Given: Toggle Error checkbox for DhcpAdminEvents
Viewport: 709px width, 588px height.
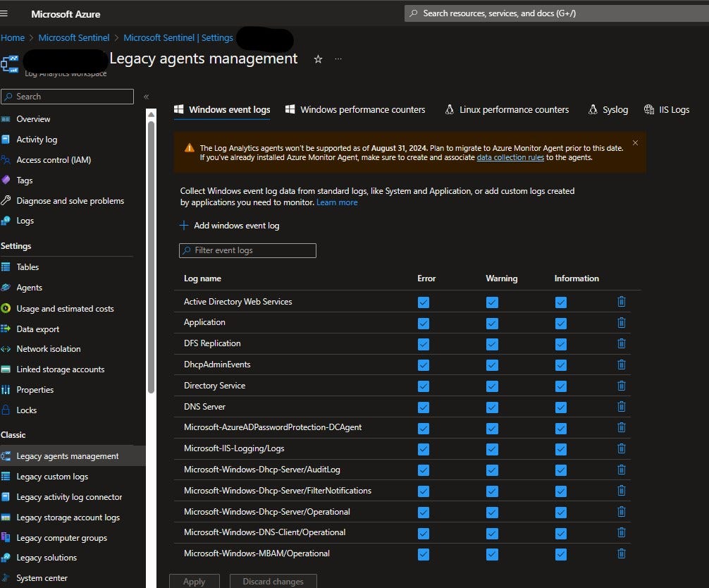Looking at the screenshot, I should (x=424, y=365).
